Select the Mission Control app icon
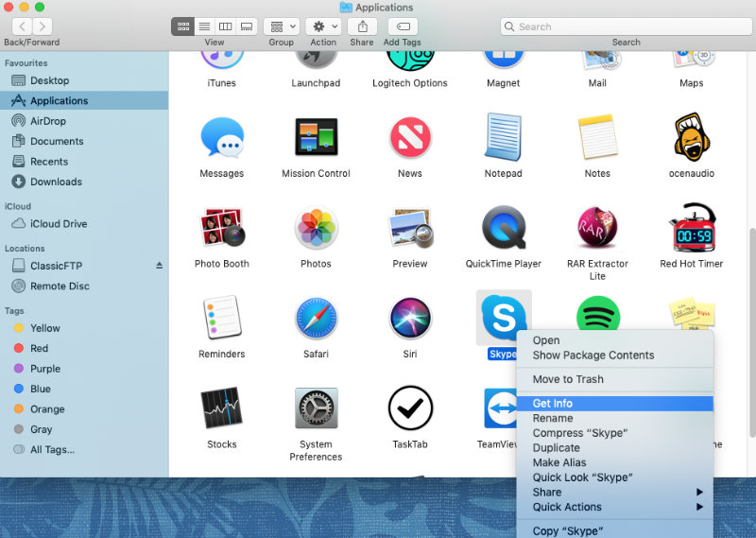The image size is (756, 538). tap(316, 136)
